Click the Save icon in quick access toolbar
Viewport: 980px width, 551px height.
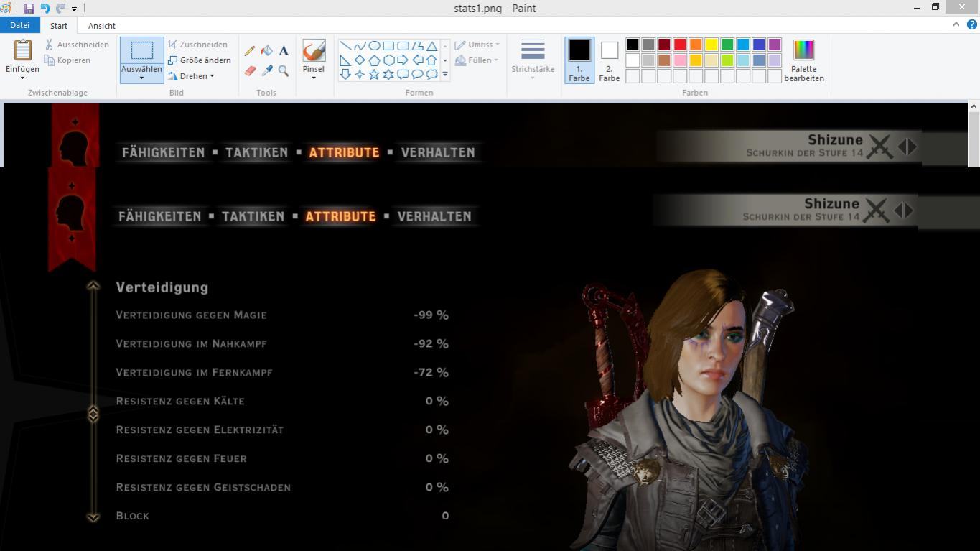[x=29, y=9]
